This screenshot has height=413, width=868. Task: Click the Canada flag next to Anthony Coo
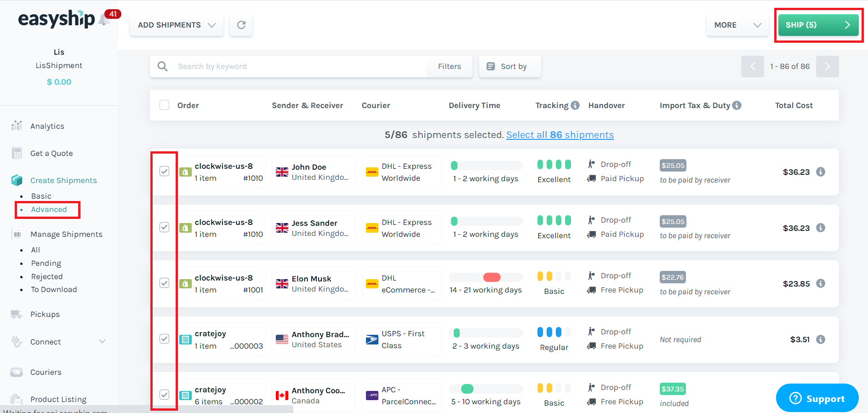coord(282,395)
